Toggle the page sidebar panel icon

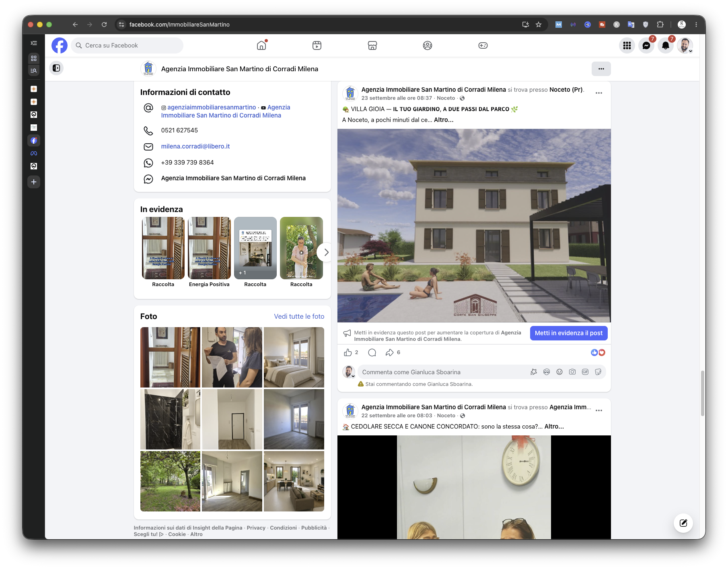56,68
